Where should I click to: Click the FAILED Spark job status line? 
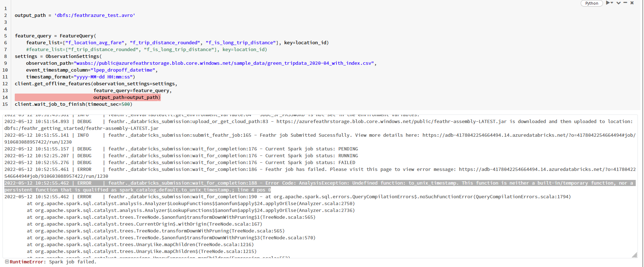coord(180,163)
